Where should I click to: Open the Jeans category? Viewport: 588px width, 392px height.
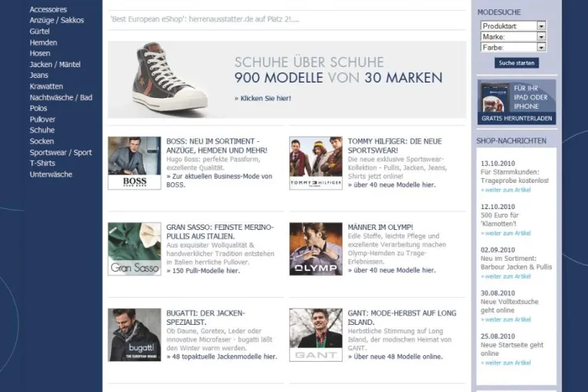click(39, 75)
